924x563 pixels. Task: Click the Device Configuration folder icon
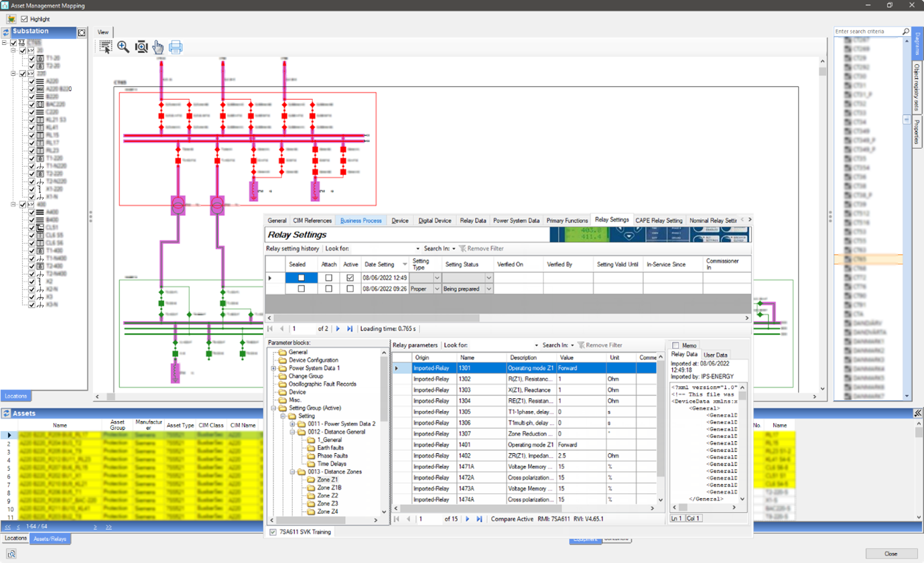tap(283, 360)
